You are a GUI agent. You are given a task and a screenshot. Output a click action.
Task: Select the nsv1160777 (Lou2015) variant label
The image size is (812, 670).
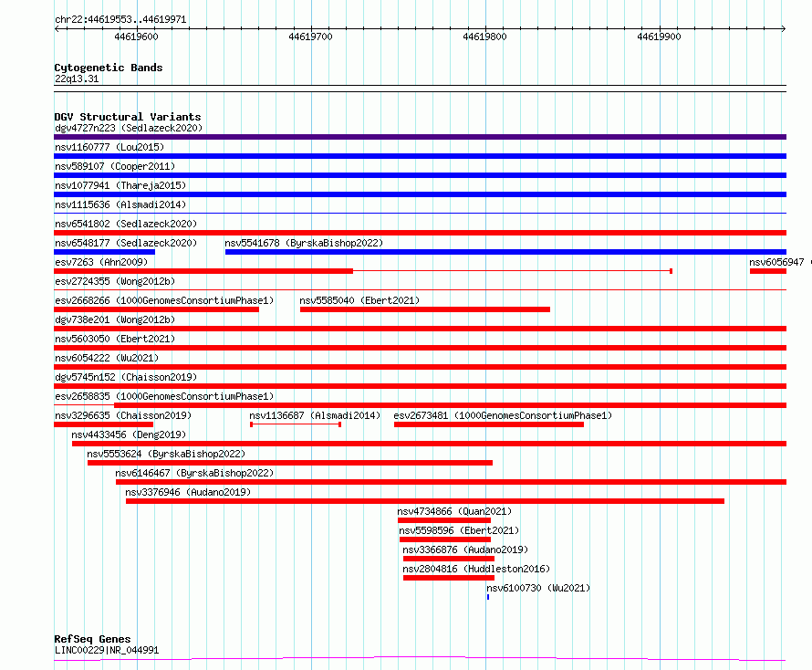point(109,147)
